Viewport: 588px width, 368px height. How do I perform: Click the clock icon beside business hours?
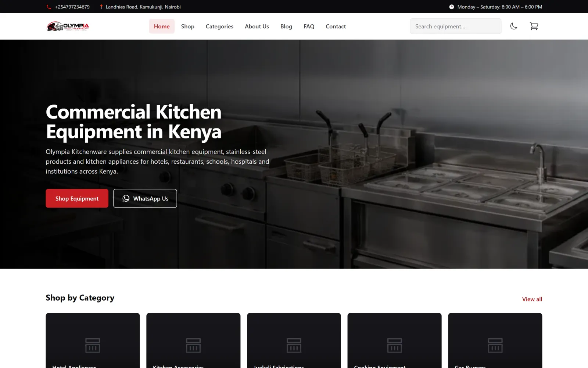(x=451, y=7)
